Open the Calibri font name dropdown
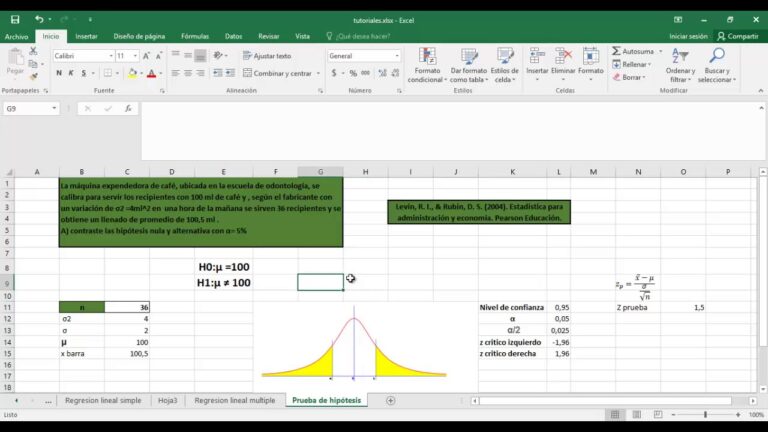The width and height of the screenshot is (768, 432). coord(111,56)
